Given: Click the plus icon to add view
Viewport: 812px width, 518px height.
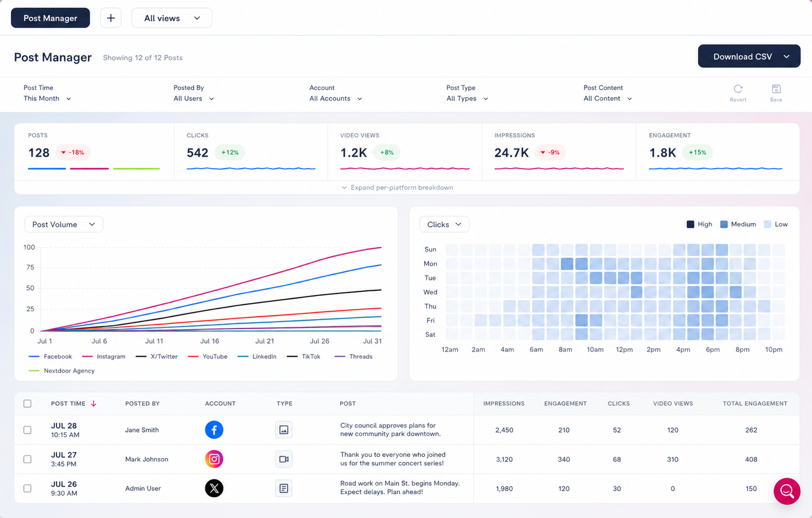Looking at the screenshot, I should pos(111,18).
